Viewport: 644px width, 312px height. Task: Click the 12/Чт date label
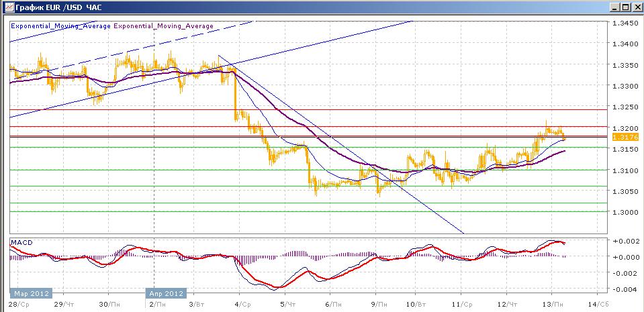508,304
